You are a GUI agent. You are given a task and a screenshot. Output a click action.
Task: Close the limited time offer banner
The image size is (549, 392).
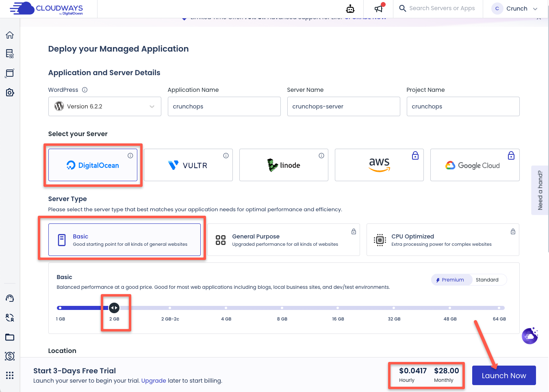pyautogui.click(x=538, y=18)
